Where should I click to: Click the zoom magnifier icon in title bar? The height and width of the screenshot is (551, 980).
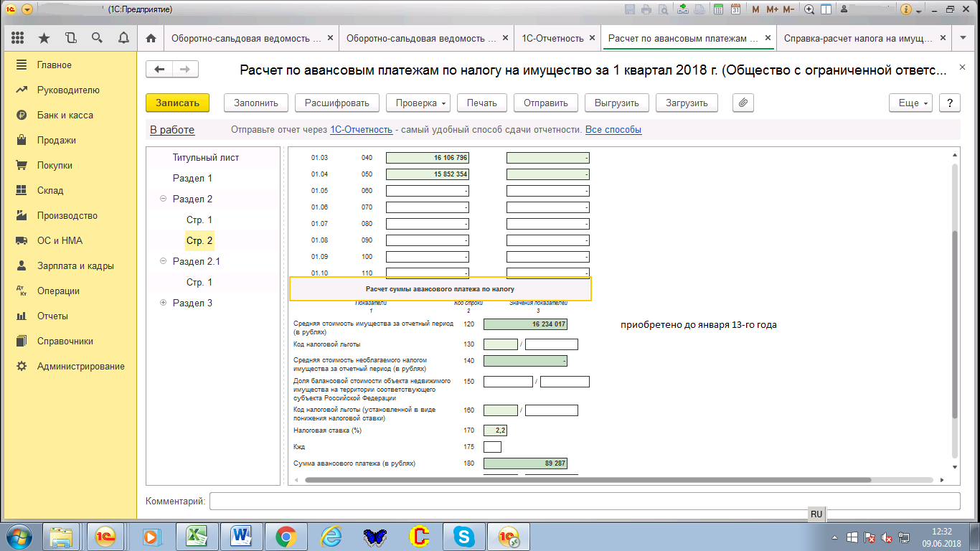[809, 10]
